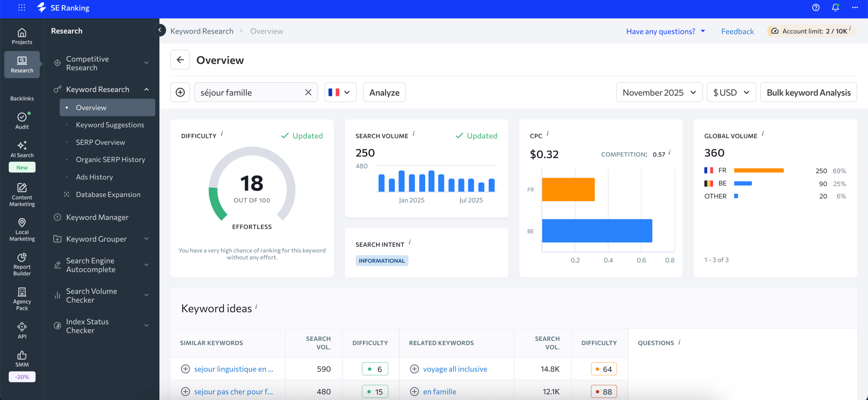Open the notifications bell
Viewport: 868px width, 400px height.
click(835, 7)
